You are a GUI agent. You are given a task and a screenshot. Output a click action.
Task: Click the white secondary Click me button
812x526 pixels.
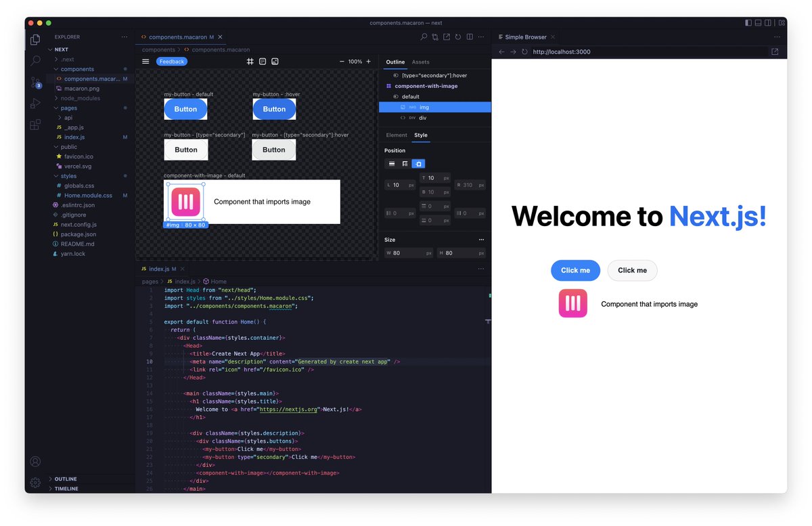click(x=632, y=270)
